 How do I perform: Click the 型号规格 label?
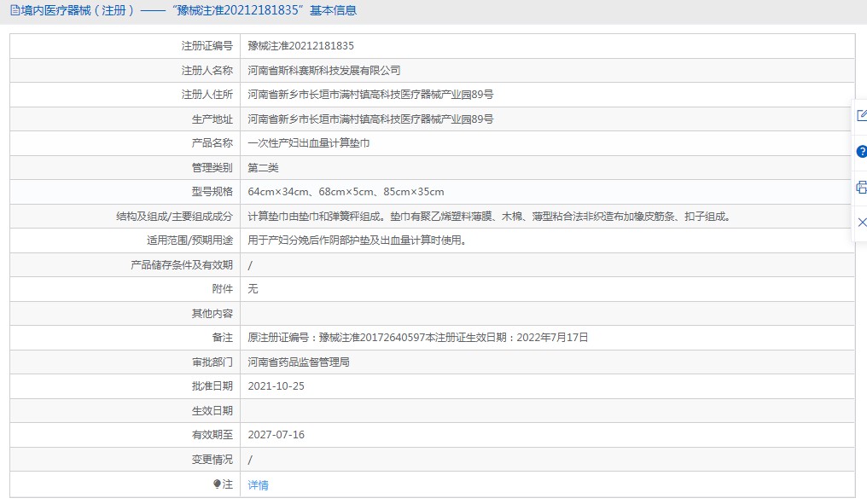coord(212,192)
